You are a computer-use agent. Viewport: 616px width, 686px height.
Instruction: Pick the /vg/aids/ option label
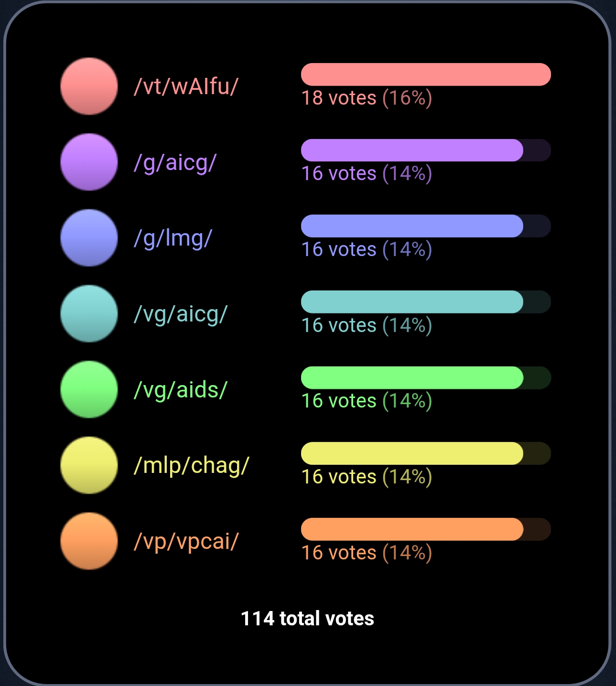click(181, 390)
